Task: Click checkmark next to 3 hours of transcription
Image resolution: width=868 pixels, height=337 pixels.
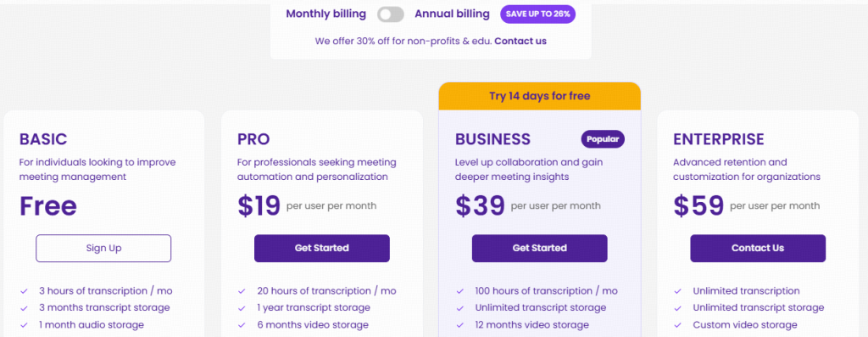Action: (24, 291)
